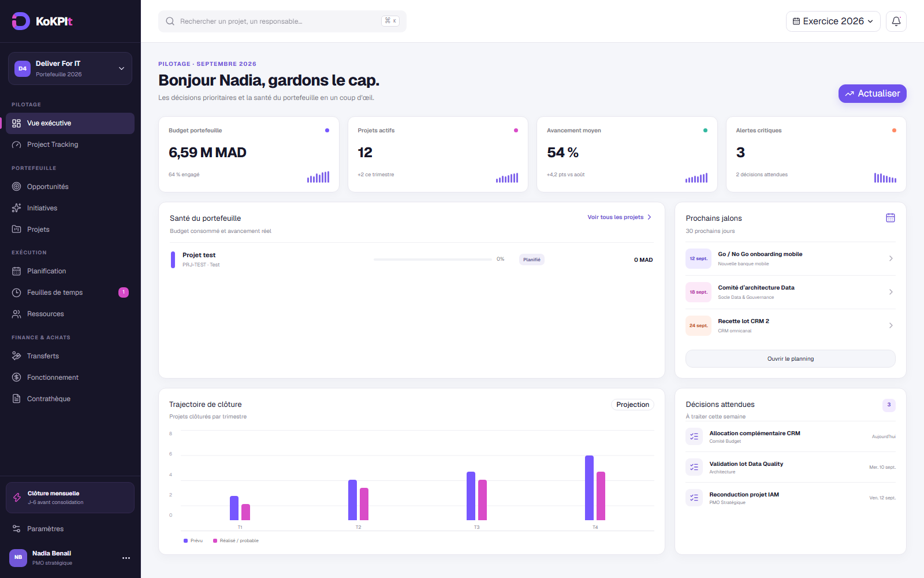Expand the Comité d'architecture Data chevron
Screen dimensions: 924x578
tap(891, 292)
